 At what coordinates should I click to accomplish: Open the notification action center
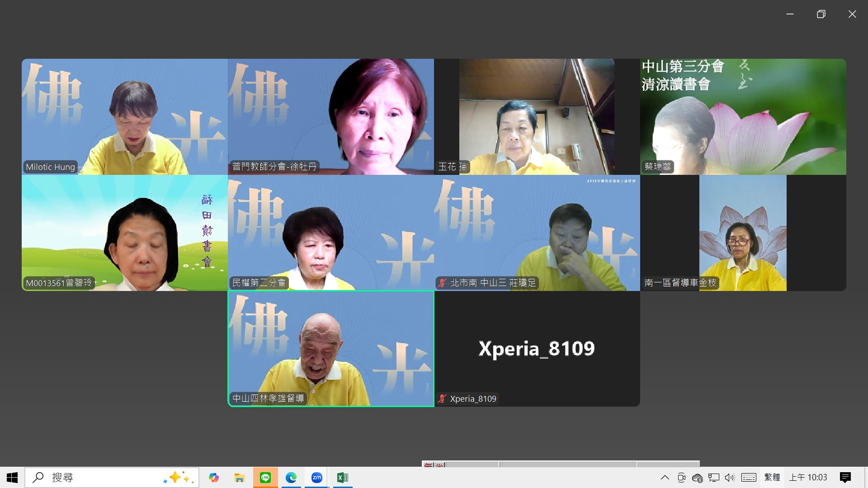[845, 478]
